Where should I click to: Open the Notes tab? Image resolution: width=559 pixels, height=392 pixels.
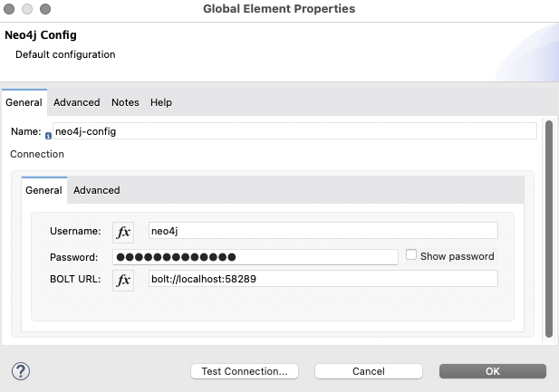pyautogui.click(x=125, y=102)
